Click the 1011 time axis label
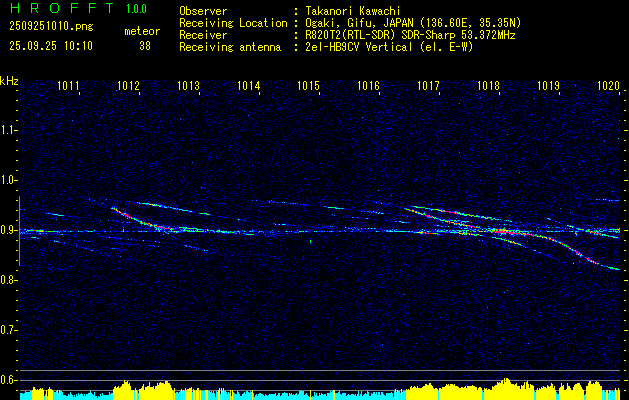629x400 pixels. [68, 86]
